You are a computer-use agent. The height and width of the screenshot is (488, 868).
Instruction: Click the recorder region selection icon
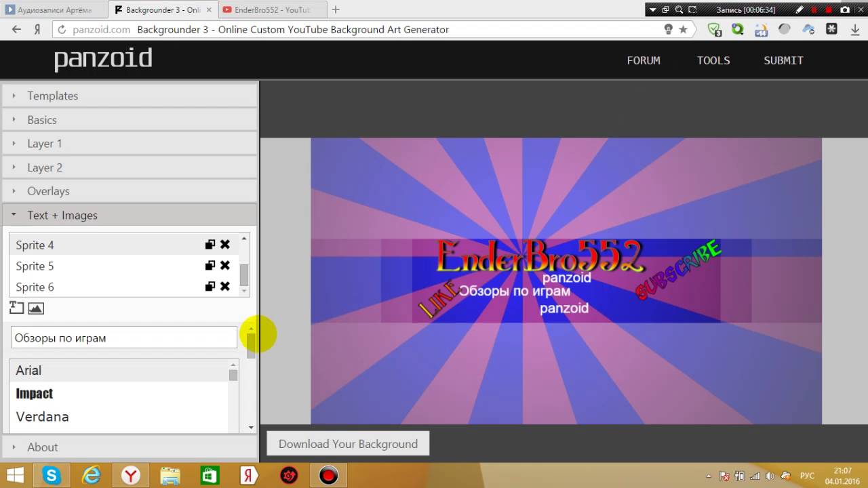click(692, 9)
